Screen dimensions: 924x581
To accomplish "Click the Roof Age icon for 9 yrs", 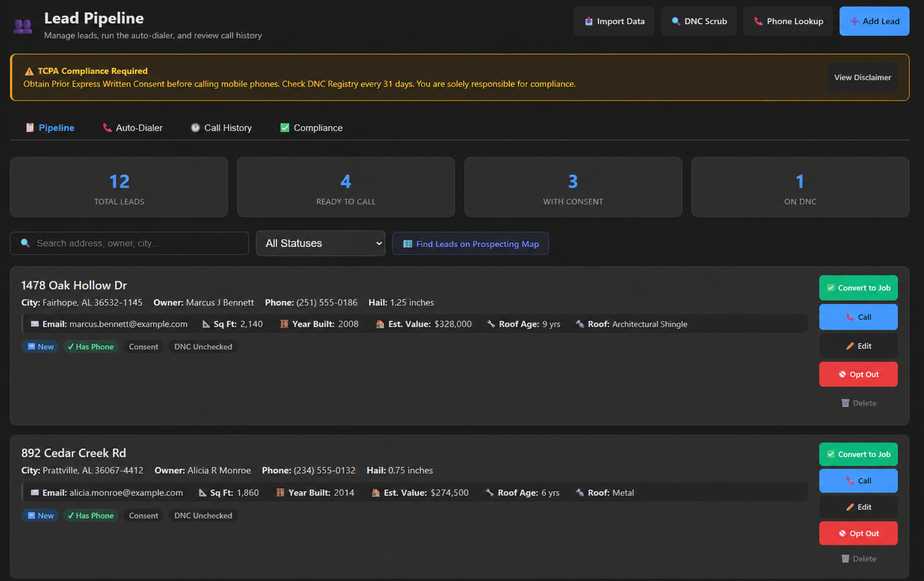I will tap(491, 324).
